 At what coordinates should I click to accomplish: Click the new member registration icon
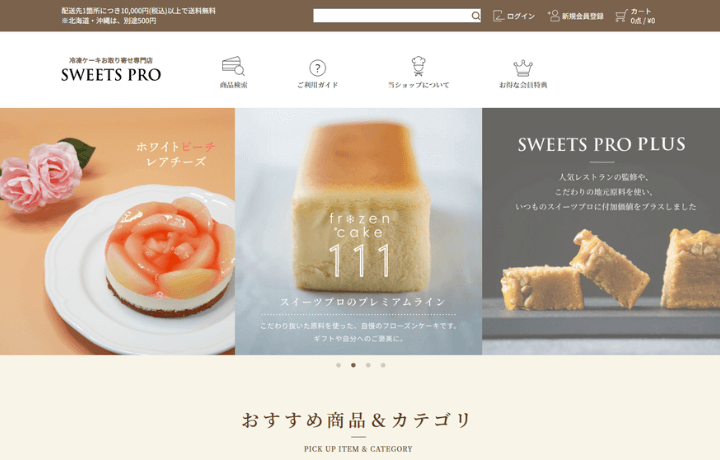click(x=553, y=16)
